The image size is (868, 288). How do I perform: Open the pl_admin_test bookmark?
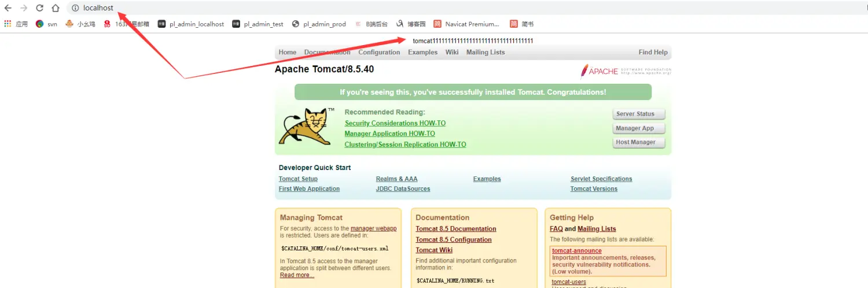click(x=258, y=24)
